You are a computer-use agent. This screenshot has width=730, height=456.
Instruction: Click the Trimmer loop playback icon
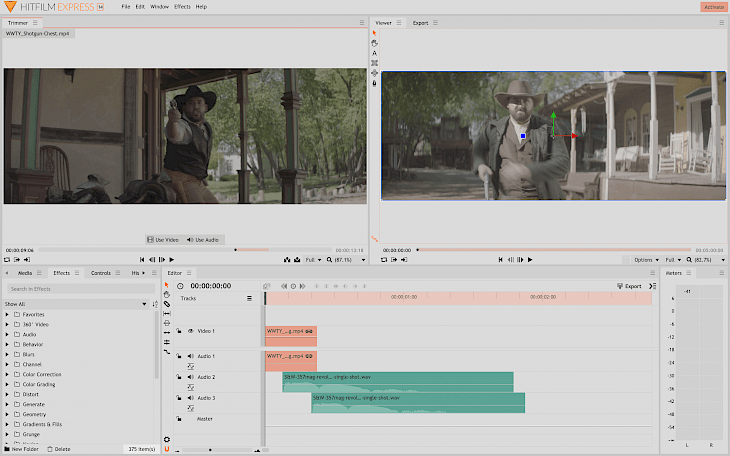tap(7, 259)
